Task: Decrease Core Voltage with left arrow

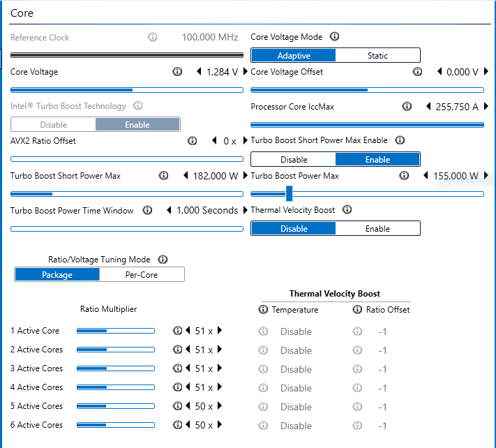Action: [x=199, y=71]
